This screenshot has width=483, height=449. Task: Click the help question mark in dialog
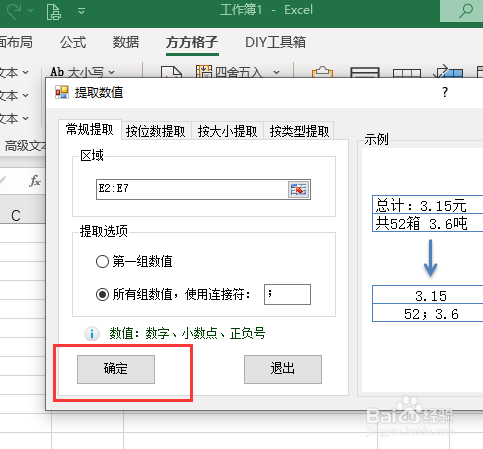[x=445, y=92]
